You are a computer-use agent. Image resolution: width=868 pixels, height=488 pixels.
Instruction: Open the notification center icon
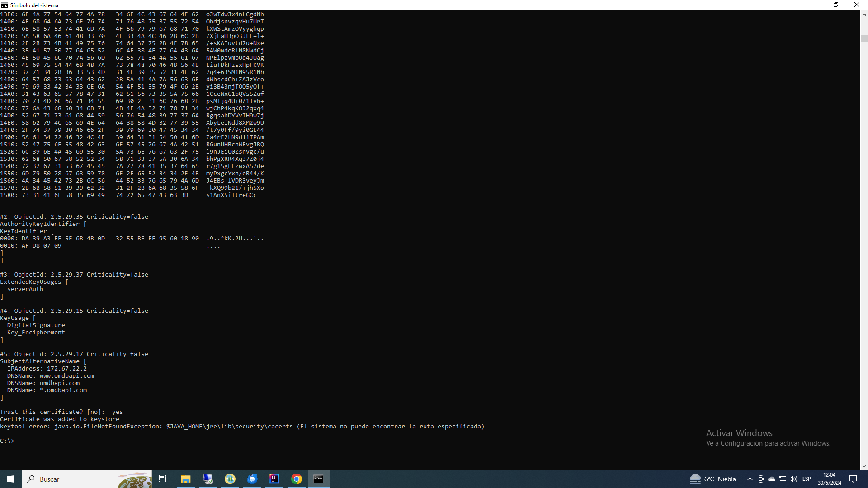click(x=853, y=479)
